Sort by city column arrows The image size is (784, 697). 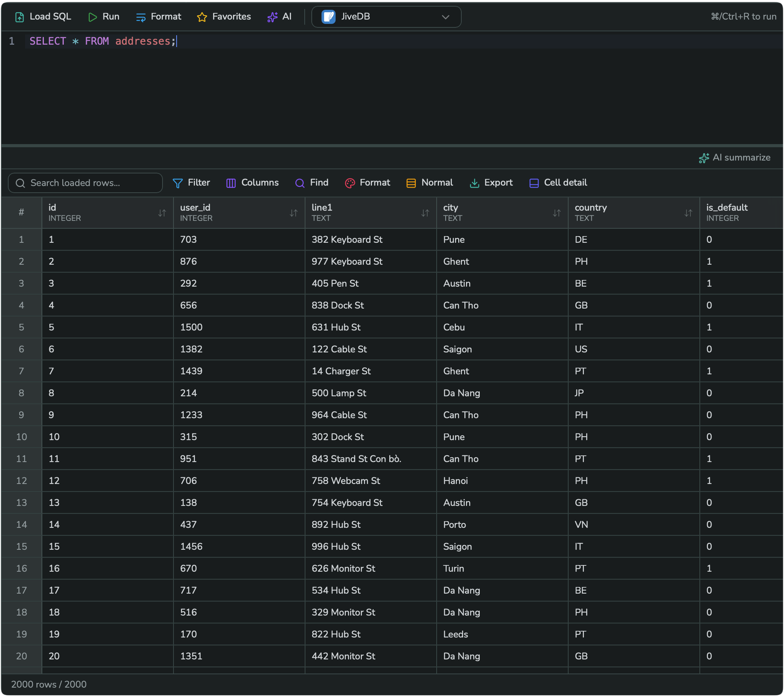click(x=557, y=213)
